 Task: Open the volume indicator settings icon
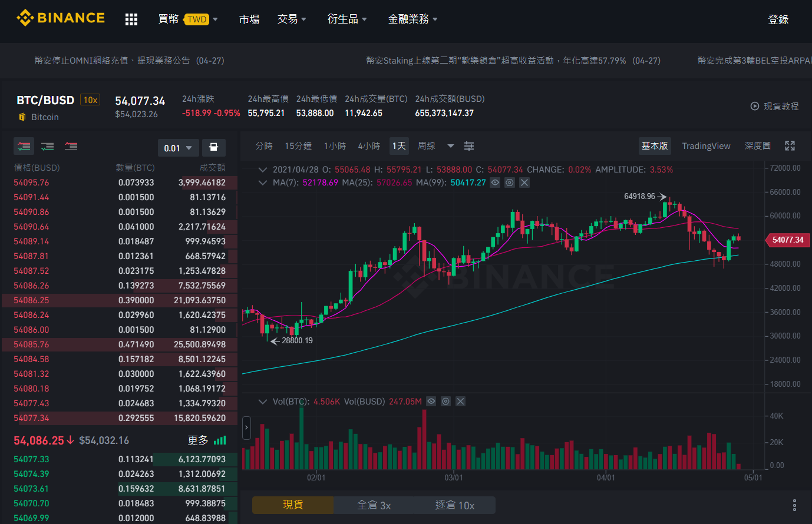click(x=446, y=402)
